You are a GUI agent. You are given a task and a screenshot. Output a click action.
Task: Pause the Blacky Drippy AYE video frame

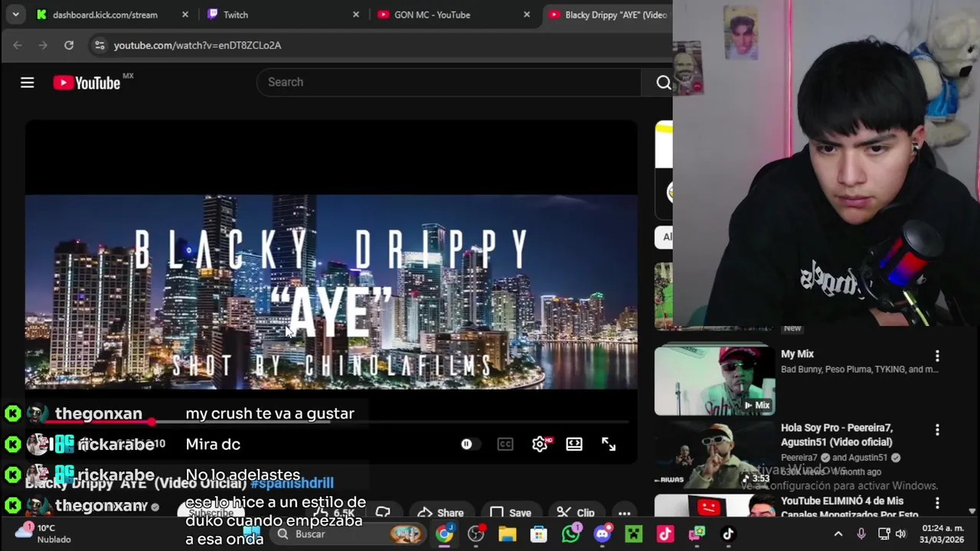point(332,291)
